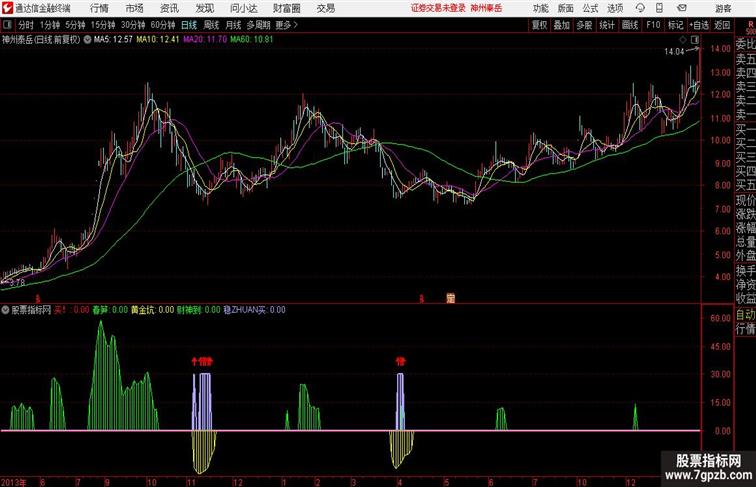Open the 版面 menu
Screen dimensions: 756x487
coord(566,8)
